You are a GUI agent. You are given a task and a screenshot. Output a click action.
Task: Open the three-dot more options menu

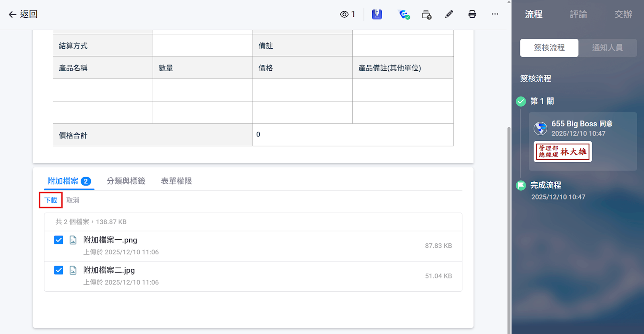click(495, 14)
